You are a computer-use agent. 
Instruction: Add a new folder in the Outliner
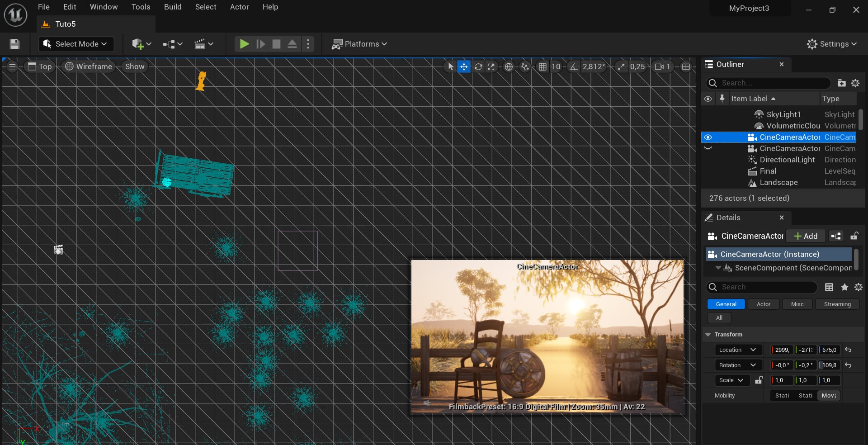841,83
